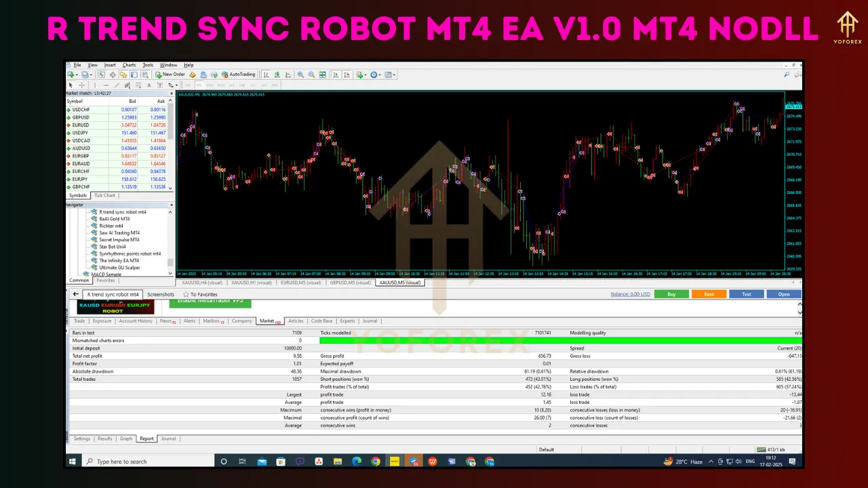Click the Zoom In magnifier icon

(300, 75)
